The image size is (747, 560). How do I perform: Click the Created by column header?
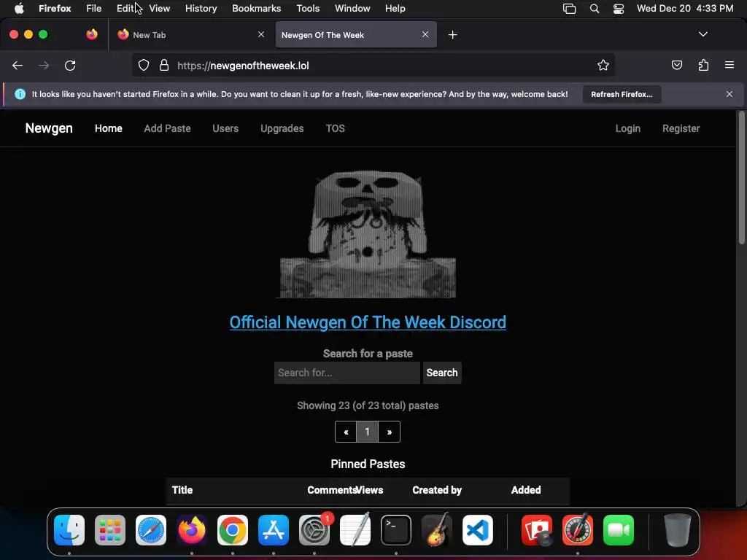point(437,490)
